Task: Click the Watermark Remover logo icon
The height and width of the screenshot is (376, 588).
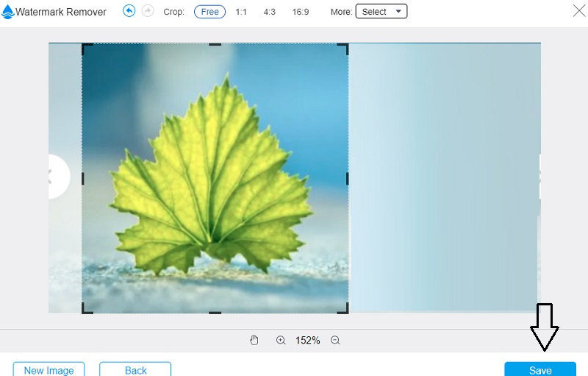Action: pos(8,12)
